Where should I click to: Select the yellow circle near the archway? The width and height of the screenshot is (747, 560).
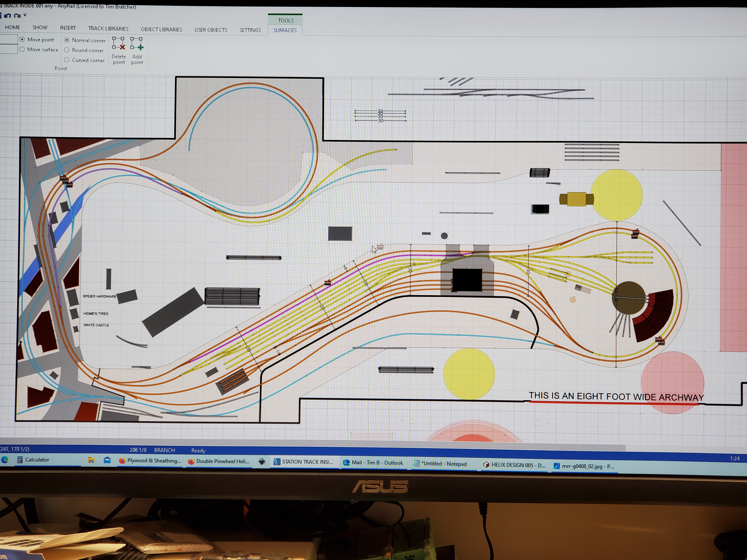click(x=469, y=374)
